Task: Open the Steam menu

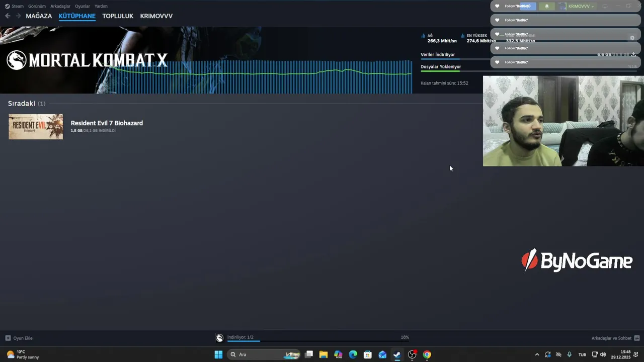Action: pyautogui.click(x=14, y=6)
